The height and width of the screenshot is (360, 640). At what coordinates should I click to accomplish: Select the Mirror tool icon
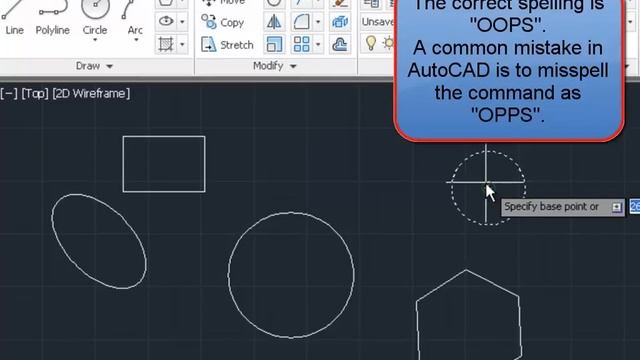point(274,22)
